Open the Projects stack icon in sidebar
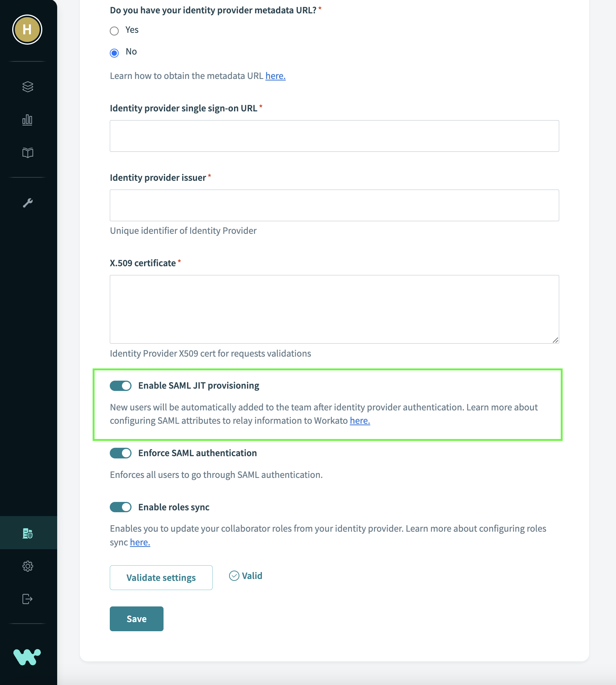Image resolution: width=616 pixels, height=685 pixels. click(28, 87)
